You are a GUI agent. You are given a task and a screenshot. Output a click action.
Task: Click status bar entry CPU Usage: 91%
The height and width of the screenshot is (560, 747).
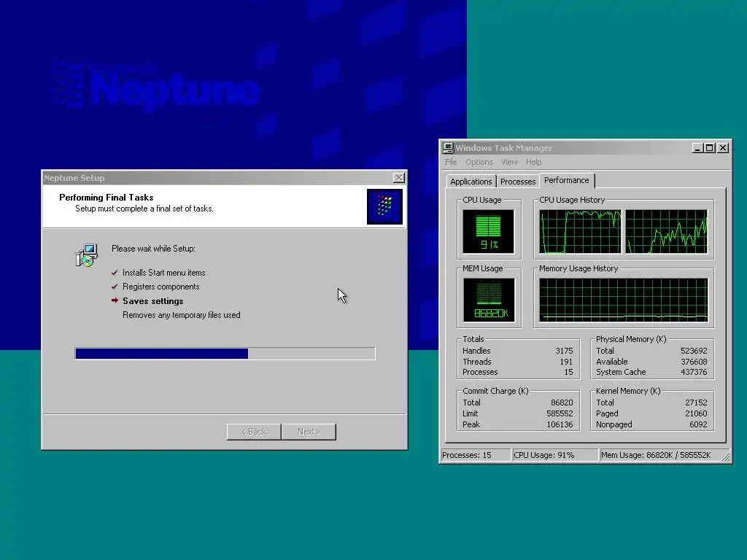click(554, 455)
